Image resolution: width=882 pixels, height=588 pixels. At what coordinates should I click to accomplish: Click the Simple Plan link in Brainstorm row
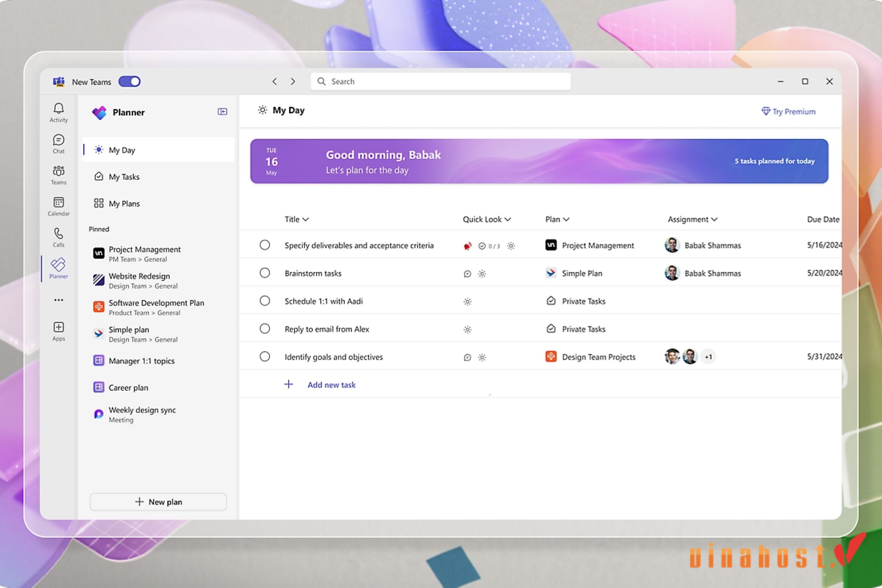pos(582,273)
